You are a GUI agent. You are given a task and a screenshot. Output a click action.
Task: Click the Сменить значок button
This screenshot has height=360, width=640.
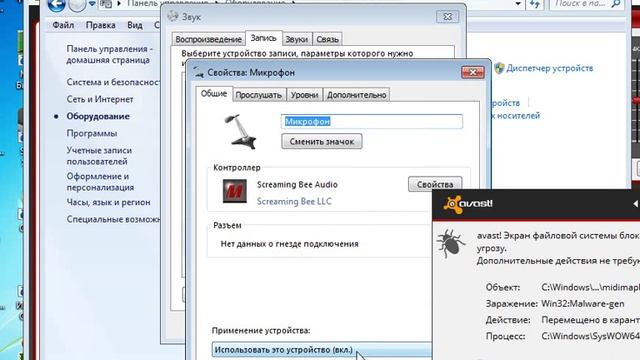322,142
